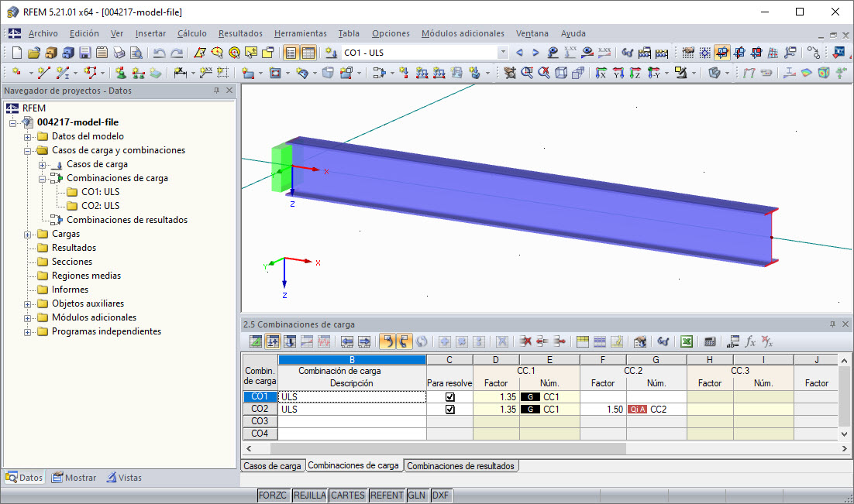The image size is (854, 504).
Task: Expand Módulos adicionales tree node
Action: pos(27,318)
